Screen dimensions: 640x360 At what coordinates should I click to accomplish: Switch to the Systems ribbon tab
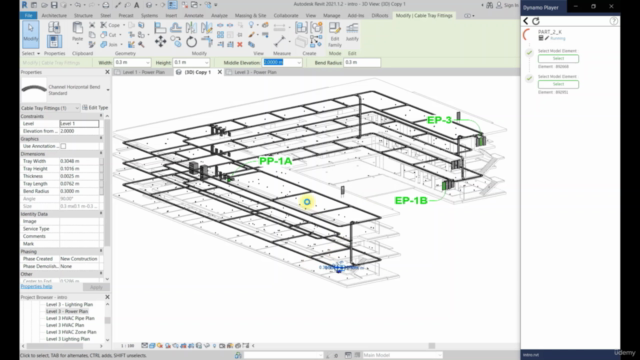149,16
